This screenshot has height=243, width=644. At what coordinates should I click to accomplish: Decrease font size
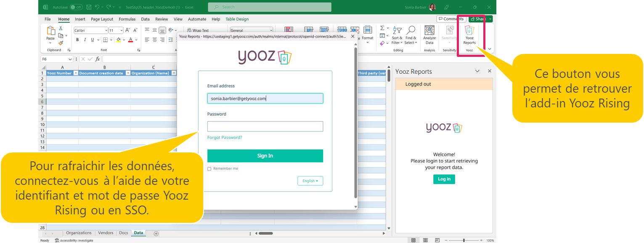[x=135, y=30]
